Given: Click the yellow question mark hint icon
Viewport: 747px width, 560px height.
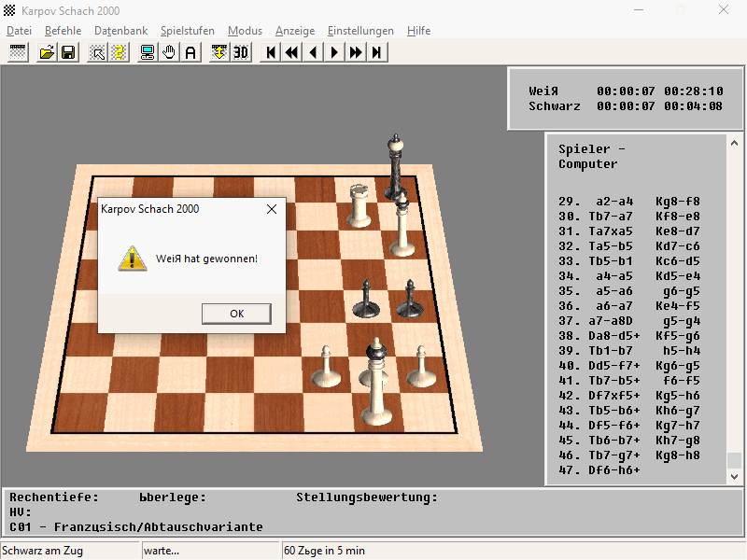Looking at the screenshot, I should [120, 52].
